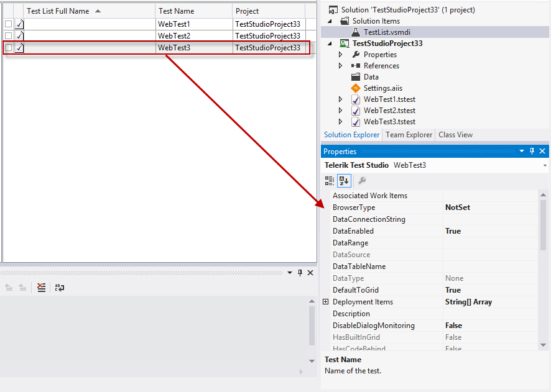
Task: Select TestStudioProject33 cell in WebTest1 row
Action: (x=269, y=24)
